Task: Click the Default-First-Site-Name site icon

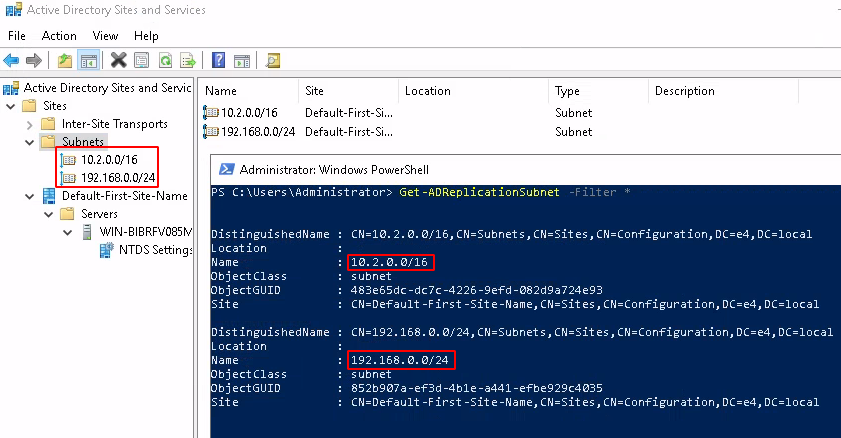Action: pos(49,196)
